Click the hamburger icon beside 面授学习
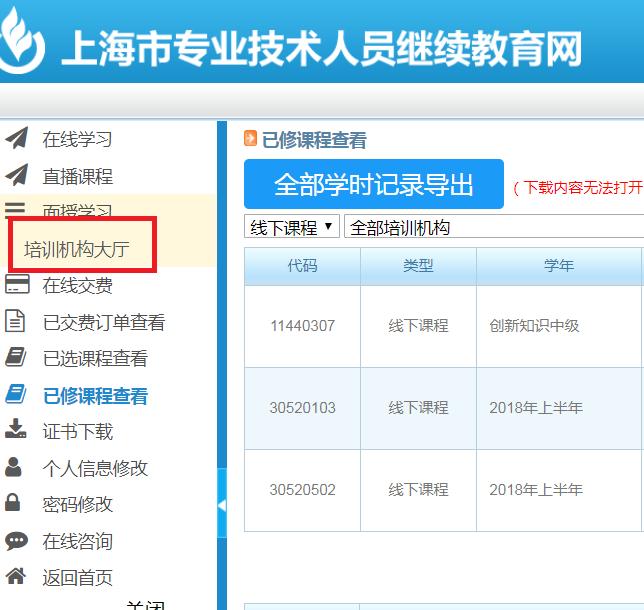The image size is (644, 610). (15, 209)
